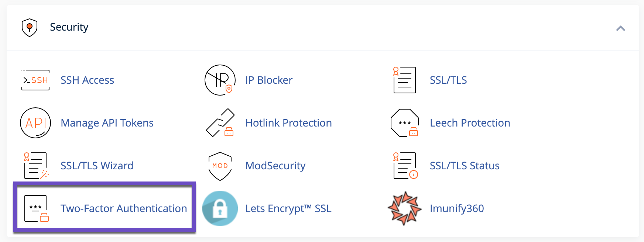Click the Two-Factor Authentication icon
The height and width of the screenshot is (242, 644).
[x=36, y=208]
